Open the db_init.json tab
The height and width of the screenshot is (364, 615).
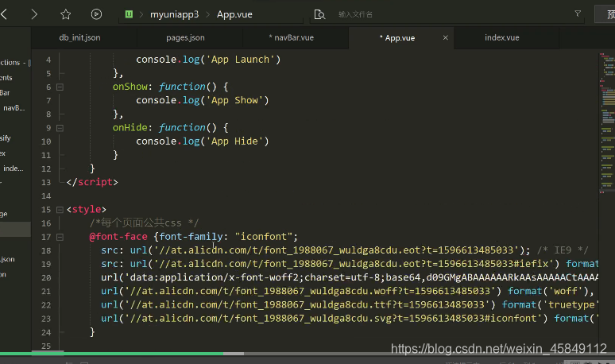pyautogui.click(x=79, y=37)
